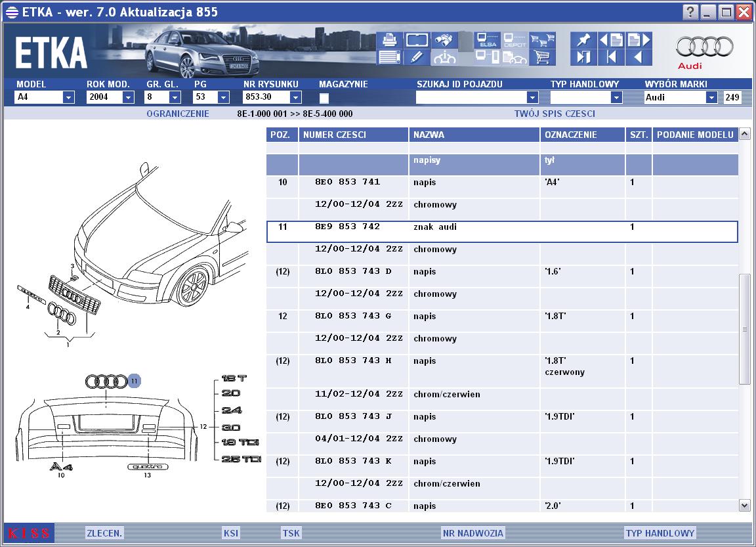This screenshot has width=756, height=547.
Task: Open the TSK item in bottom bar
Action: [291, 533]
